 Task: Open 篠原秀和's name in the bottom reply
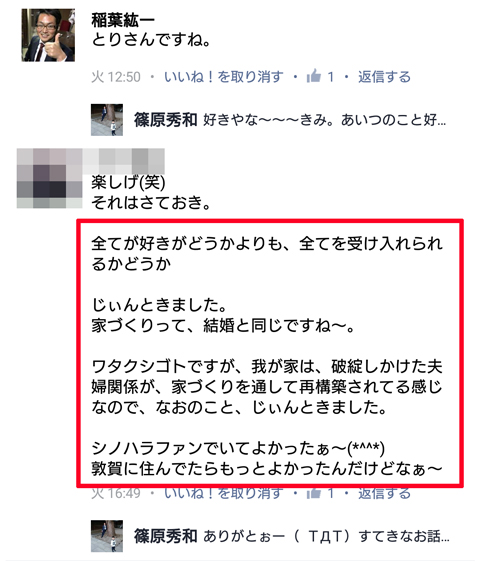coord(166,536)
